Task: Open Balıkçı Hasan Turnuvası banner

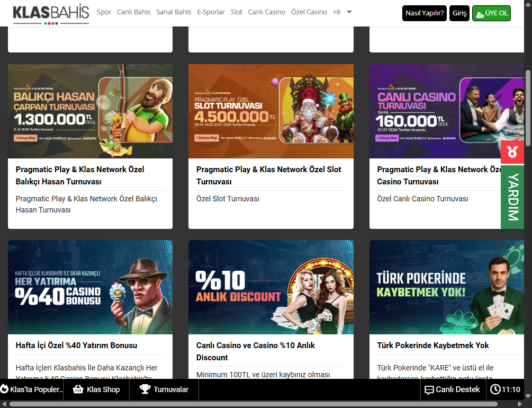Action: 90,111
